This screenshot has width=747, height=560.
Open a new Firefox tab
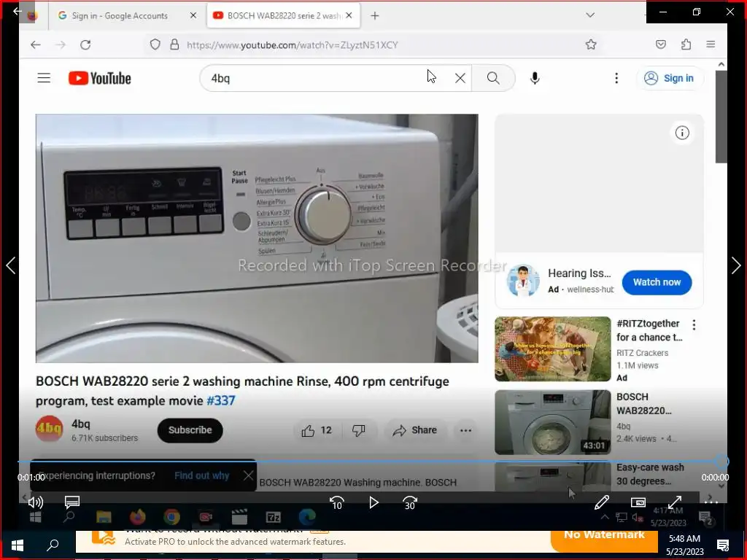[x=375, y=16]
